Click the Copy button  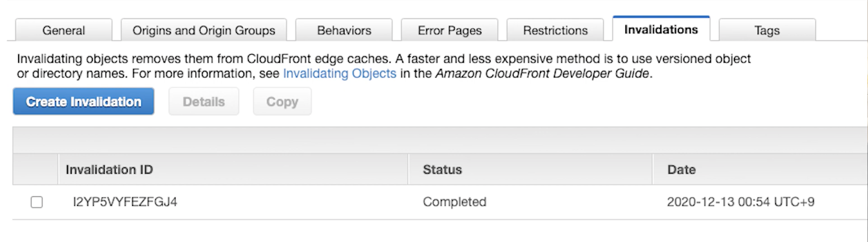click(x=282, y=101)
